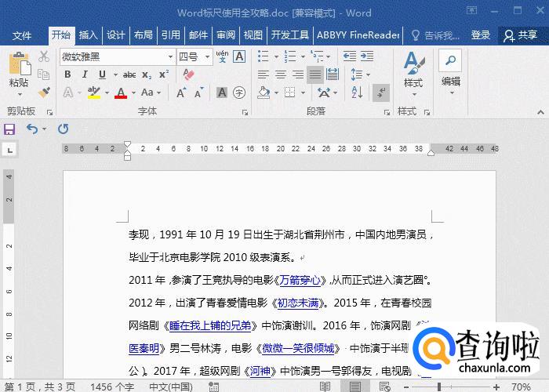Viewport: 549px width, 392px height.
Task: Click the Cut scissors icon
Action: coord(45,56)
